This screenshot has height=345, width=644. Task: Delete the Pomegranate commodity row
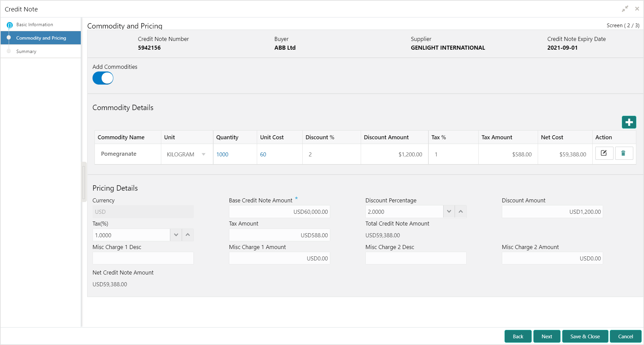[x=624, y=153]
